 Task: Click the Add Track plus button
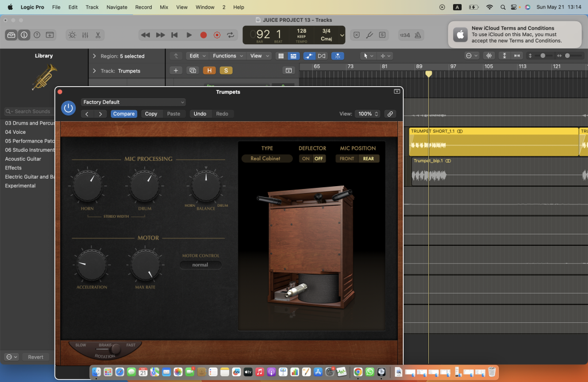pos(176,70)
